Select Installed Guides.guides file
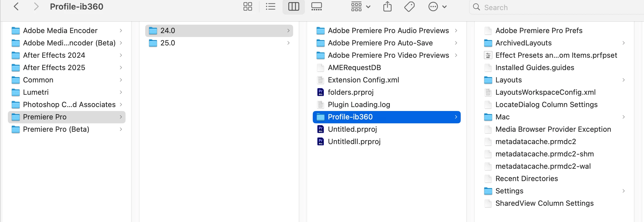Screen dimensions: 644x222 click(x=554, y=68)
